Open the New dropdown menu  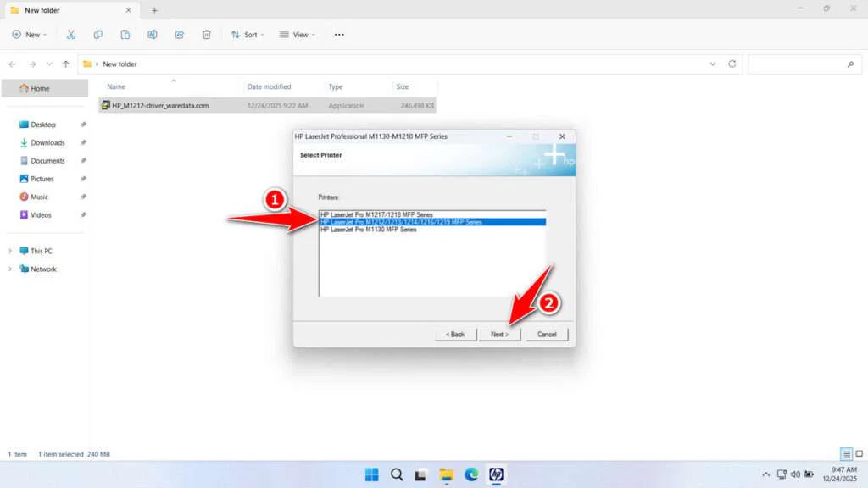30,35
